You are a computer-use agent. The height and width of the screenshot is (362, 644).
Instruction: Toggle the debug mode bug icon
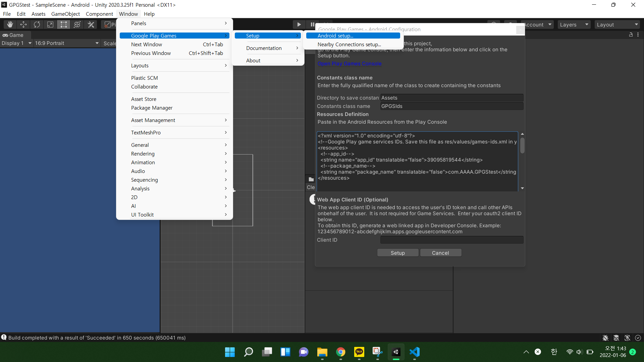(605, 338)
